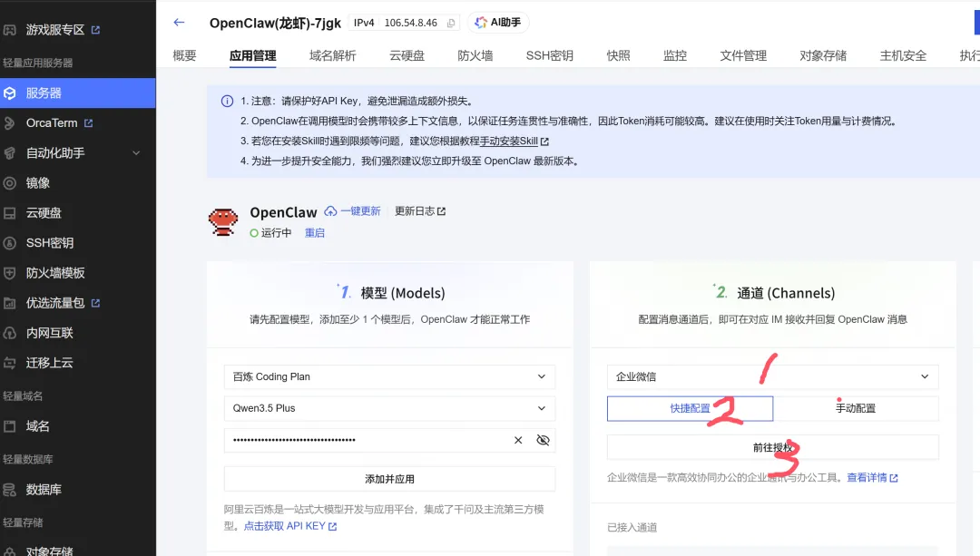980x556 pixels.
Task: Click the 迁移上云 sidebar icon
Action: [x=9, y=363]
